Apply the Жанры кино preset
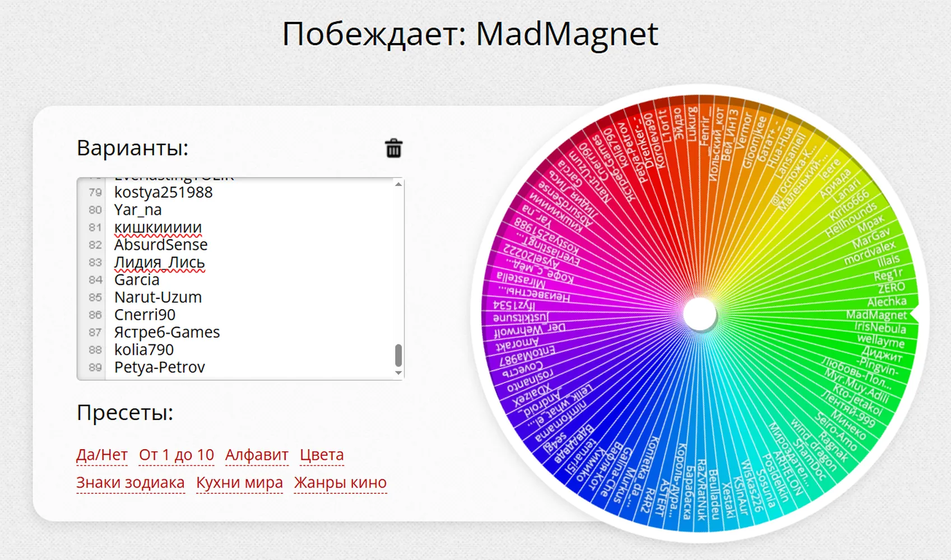Image resolution: width=951 pixels, height=560 pixels. pyautogui.click(x=340, y=482)
